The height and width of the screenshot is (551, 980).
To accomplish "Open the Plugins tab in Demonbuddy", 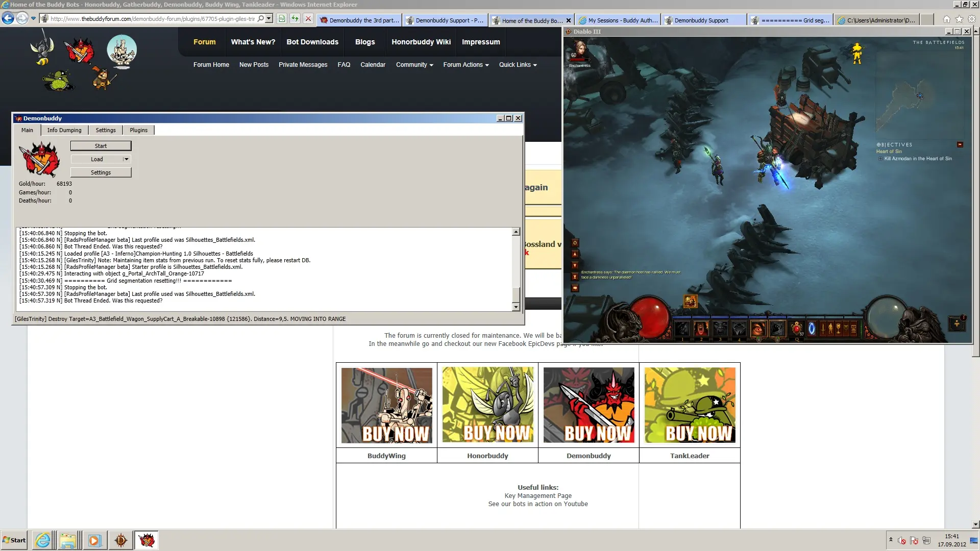I will tap(138, 130).
